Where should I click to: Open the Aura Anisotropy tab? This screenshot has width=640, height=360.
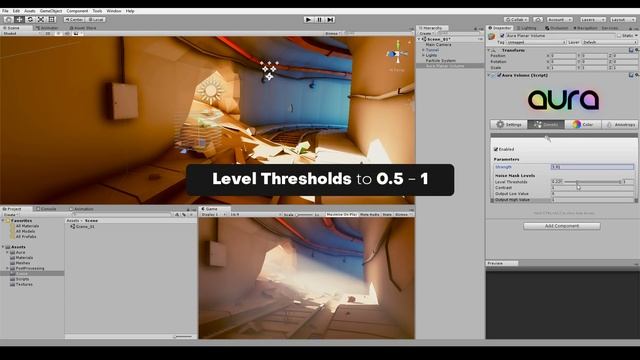pos(620,124)
